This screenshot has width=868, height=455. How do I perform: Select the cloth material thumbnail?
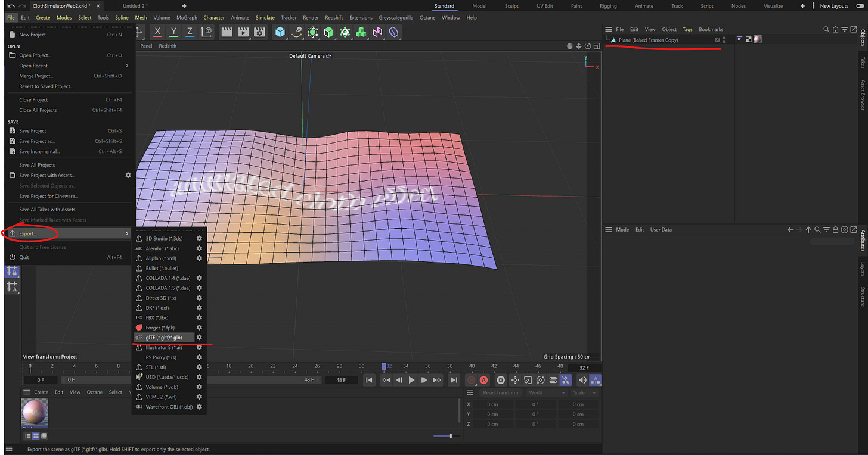coord(35,412)
